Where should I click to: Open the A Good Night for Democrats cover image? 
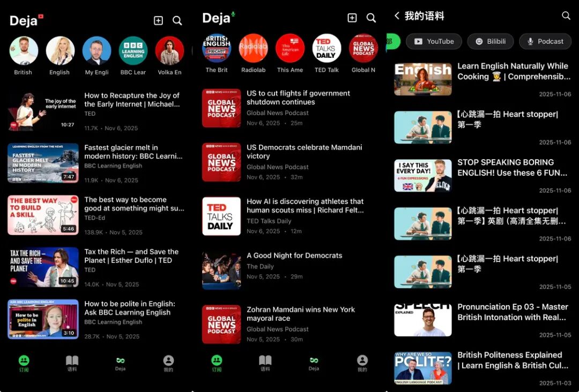(x=221, y=270)
